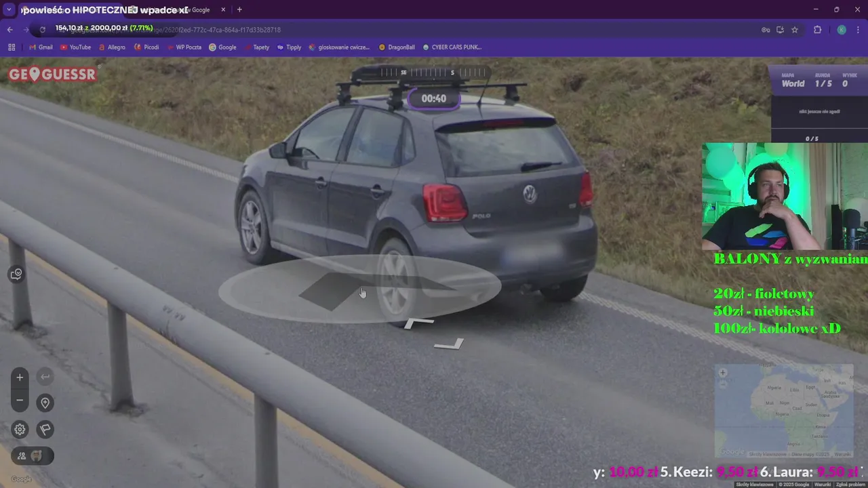The image size is (868, 488).
Task: Open the Allegro bookmark
Action: point(112,47)
